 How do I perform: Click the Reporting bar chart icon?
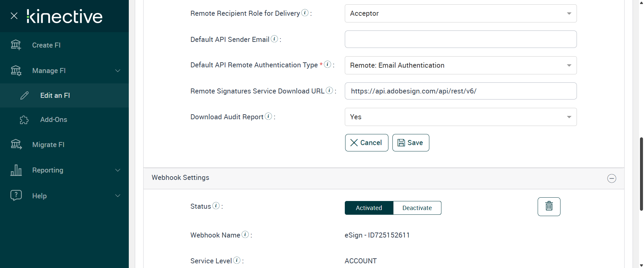16,170
